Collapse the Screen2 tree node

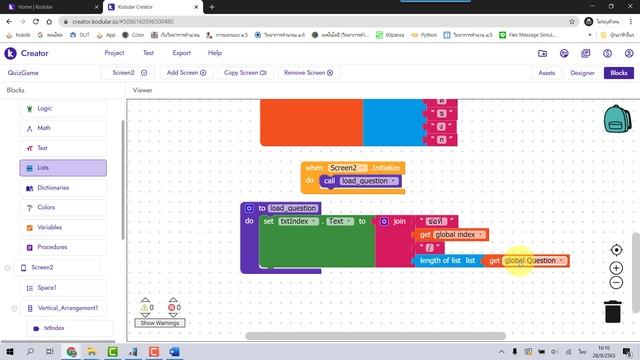7,268
